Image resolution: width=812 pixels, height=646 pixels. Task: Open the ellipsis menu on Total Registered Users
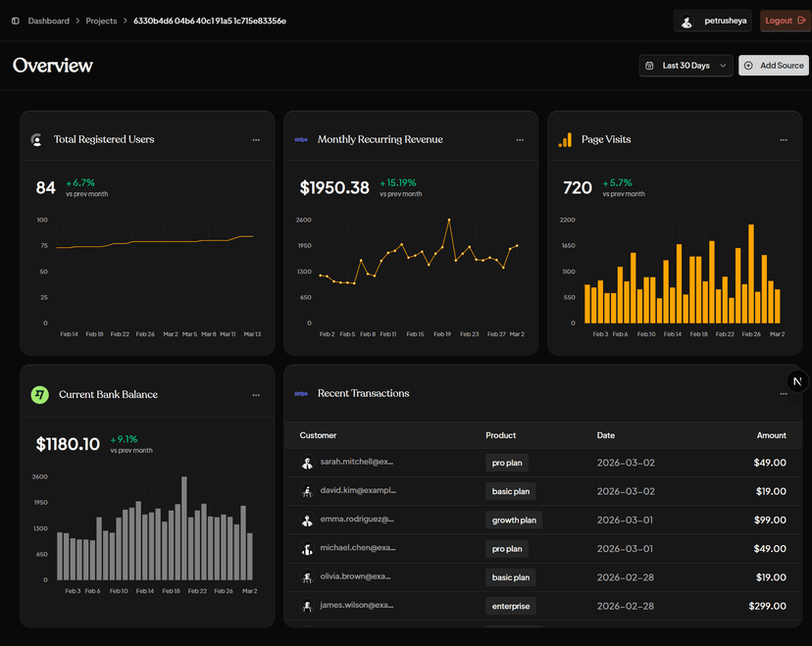coord(256,139)
